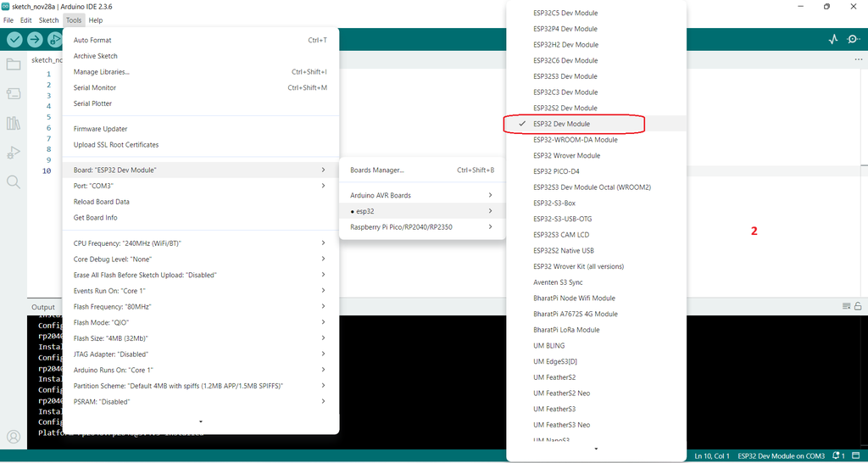This screenshot has height=463, width=868.
Task: Select ESP32 PICO-D4 board
Action: (x=596, y=171)
